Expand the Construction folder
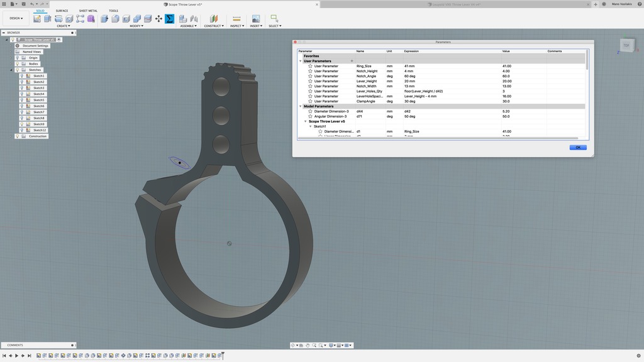Image resolution: width=644 pixels, height=362 pixels. tap(12, 136)
